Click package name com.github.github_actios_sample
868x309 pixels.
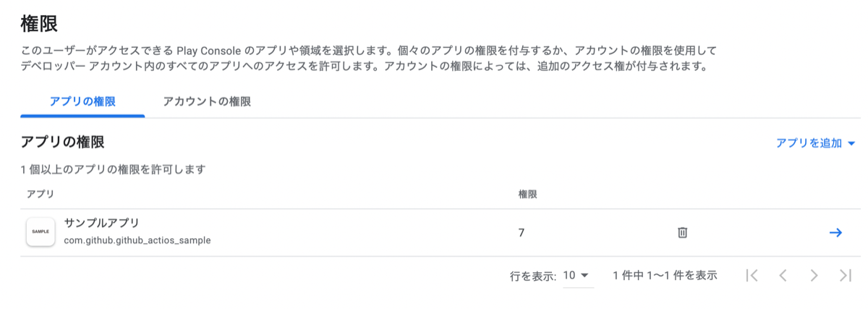pos(137,240)
